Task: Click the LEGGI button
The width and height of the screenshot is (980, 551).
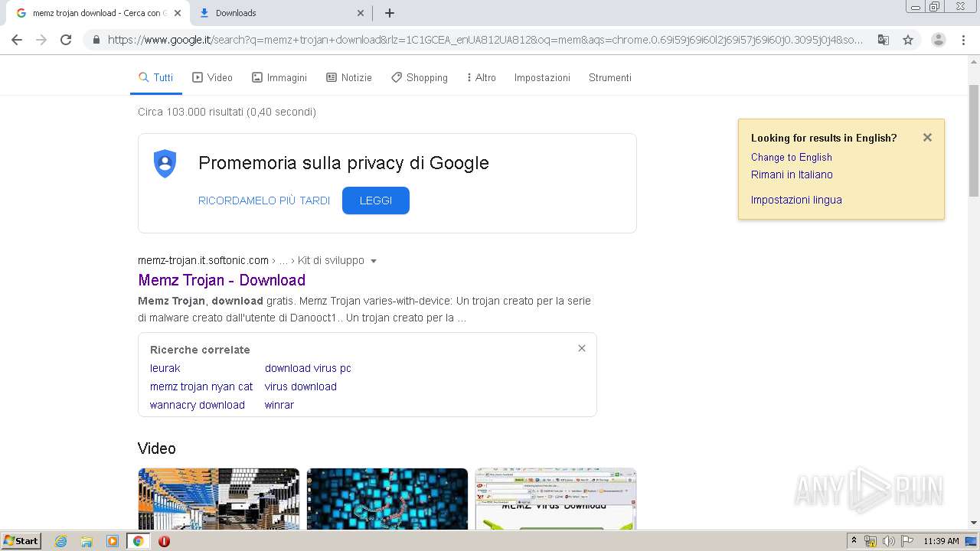Action: tap(376, 201)
